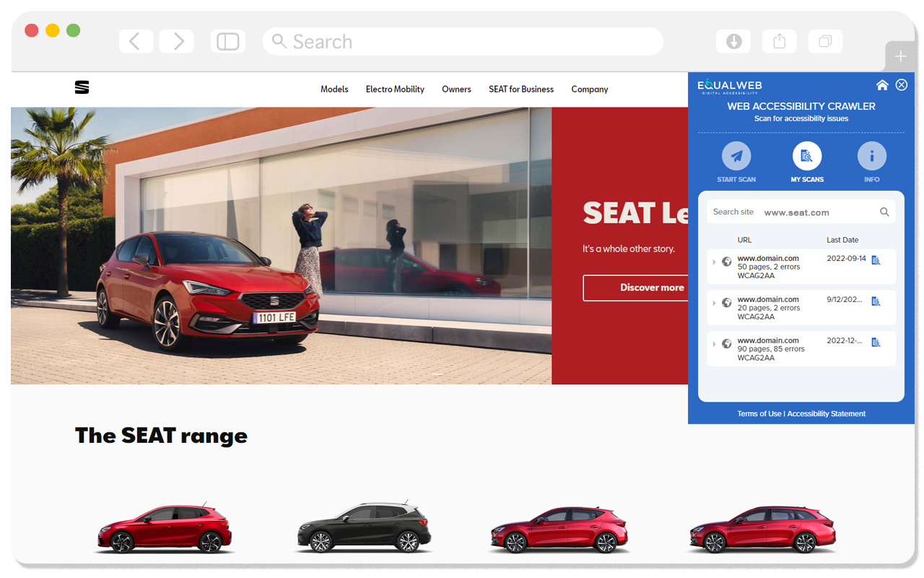Expand the 20 pages, 2 errors scan row
Viewport: 924px width, 578px height.
click(x=715, y=303)
